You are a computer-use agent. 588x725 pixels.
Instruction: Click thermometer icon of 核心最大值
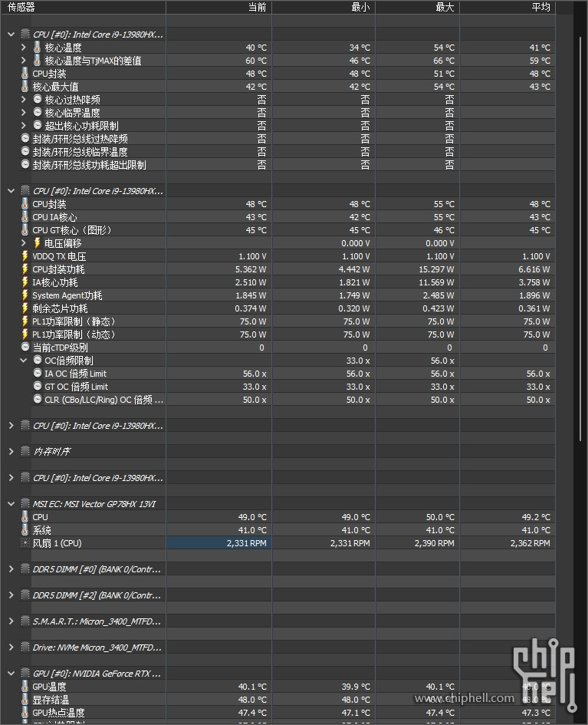tap(25, 86)
